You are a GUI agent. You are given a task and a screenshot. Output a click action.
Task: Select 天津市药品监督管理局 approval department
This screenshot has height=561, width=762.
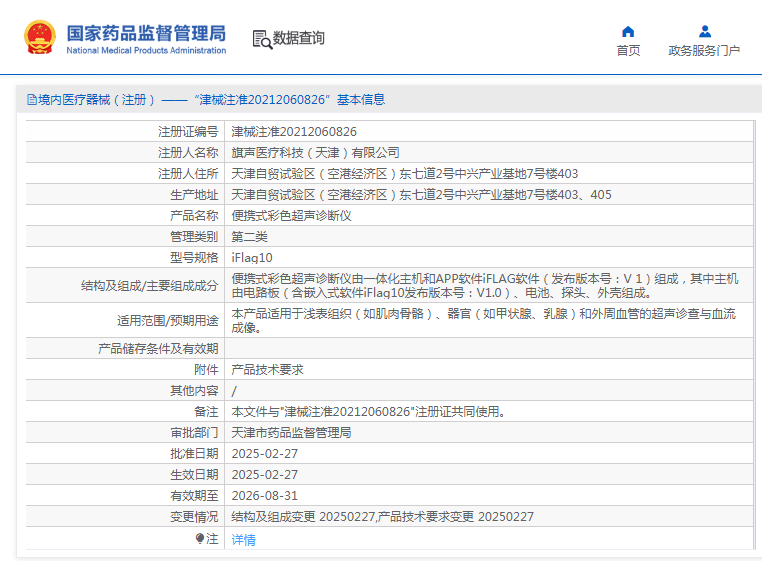(291, 433)
